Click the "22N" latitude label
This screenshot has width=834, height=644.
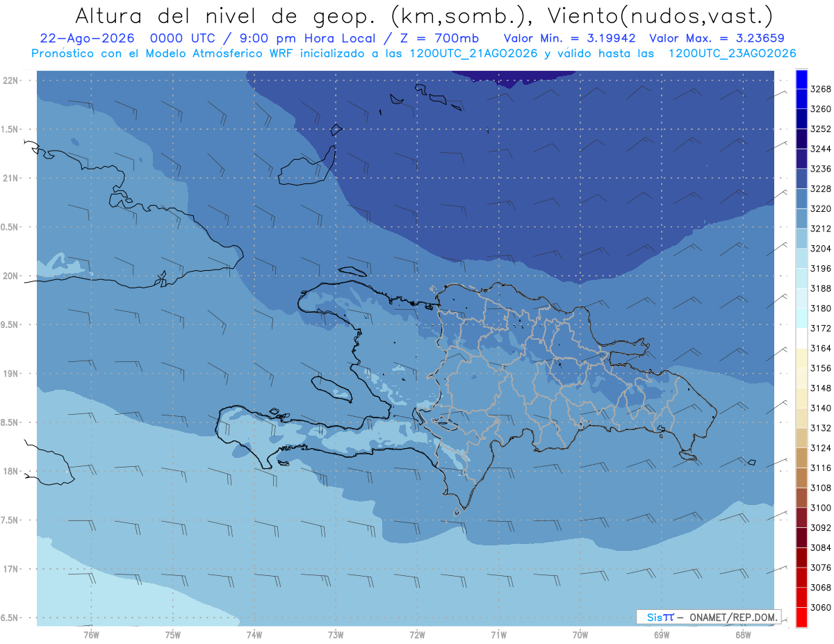[11, 81]
